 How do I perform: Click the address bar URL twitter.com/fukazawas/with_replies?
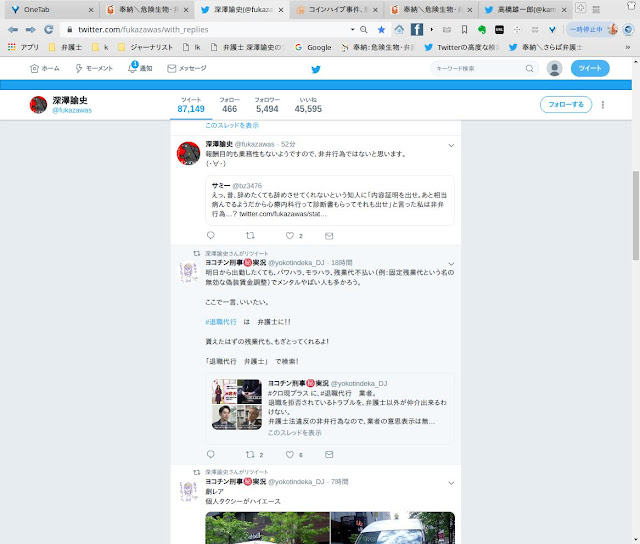point(143,29)
